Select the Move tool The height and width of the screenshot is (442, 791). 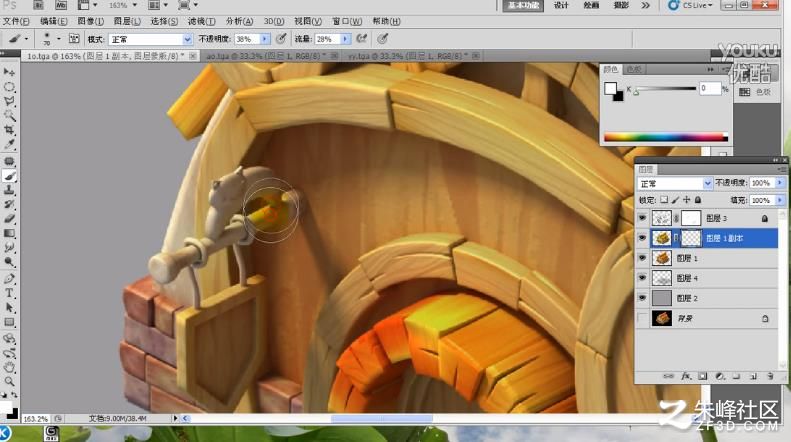click(9, 72)
